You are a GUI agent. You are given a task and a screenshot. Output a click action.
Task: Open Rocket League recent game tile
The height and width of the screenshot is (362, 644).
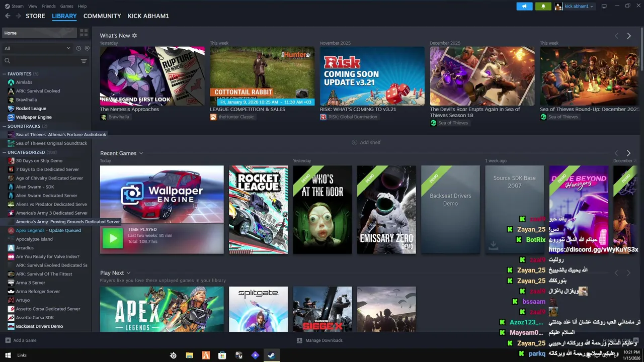click(258, 210)
